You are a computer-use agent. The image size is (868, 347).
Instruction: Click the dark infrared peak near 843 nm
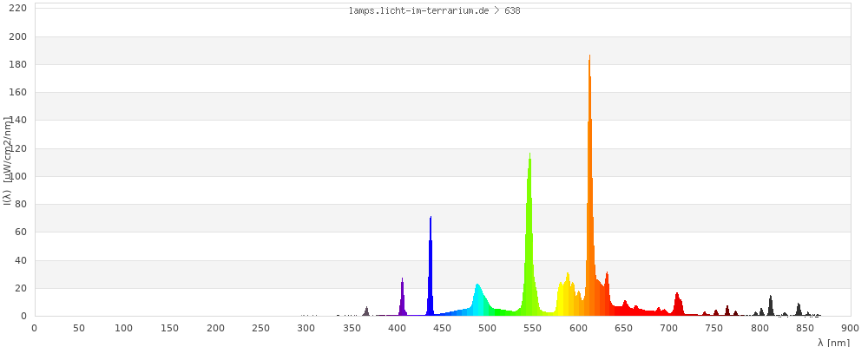[799, 310]
